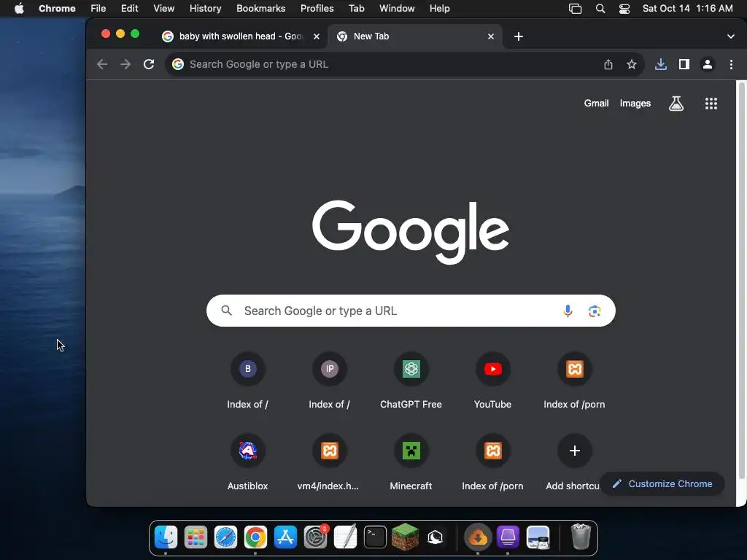Open the Apple menu

click(x=19, y=9)
